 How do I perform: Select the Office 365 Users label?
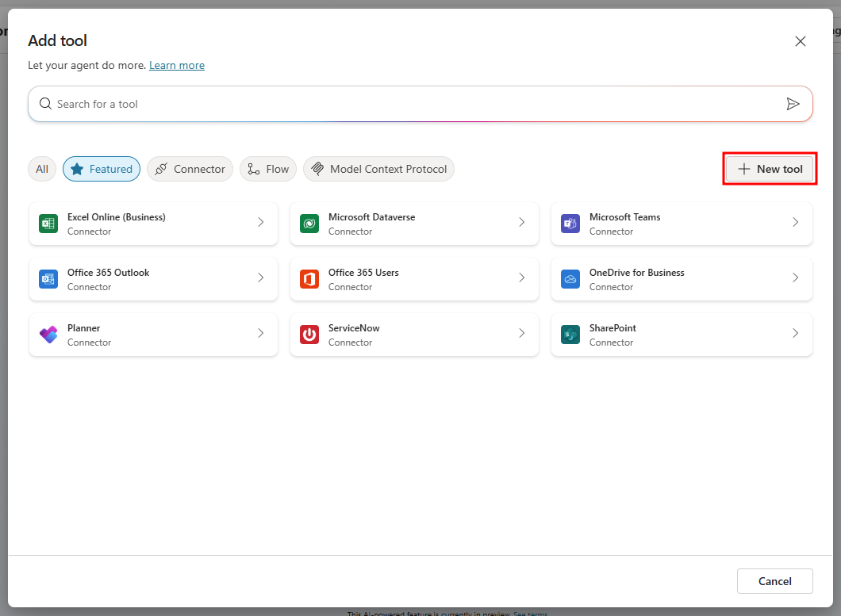[x=363, y=273]
